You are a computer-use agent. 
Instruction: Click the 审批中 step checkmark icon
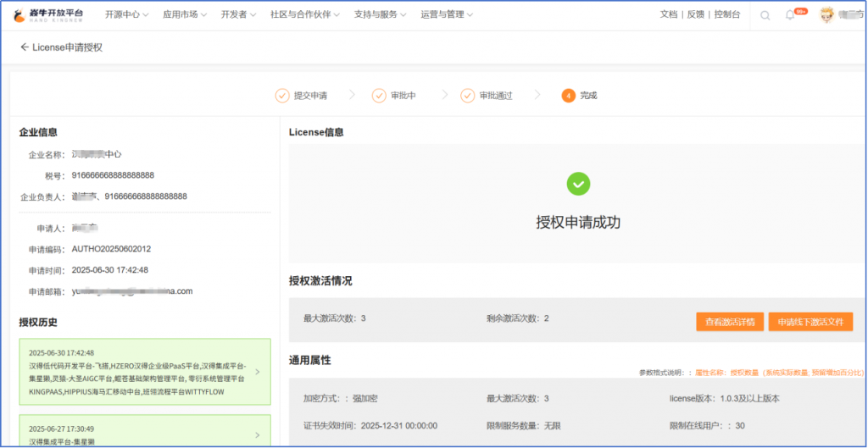point(379,96)
